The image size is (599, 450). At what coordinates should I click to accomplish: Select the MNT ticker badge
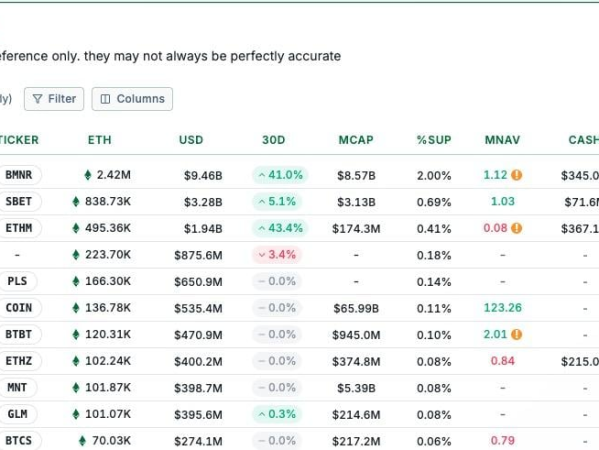click(17, 388)
